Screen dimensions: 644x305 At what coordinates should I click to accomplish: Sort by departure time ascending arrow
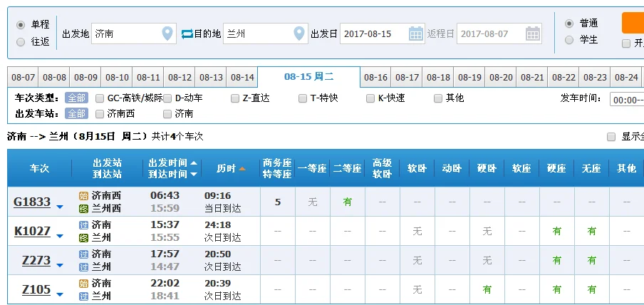[x=194, y=163]
